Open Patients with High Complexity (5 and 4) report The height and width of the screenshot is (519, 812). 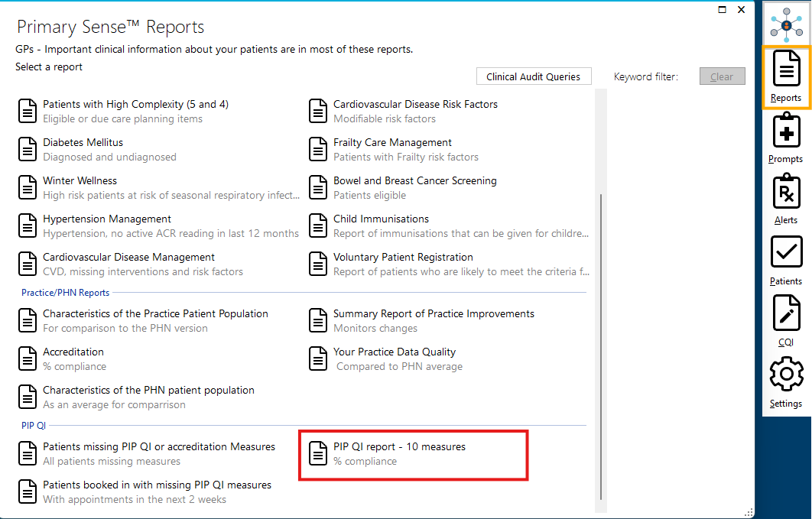tap(135, 105)
